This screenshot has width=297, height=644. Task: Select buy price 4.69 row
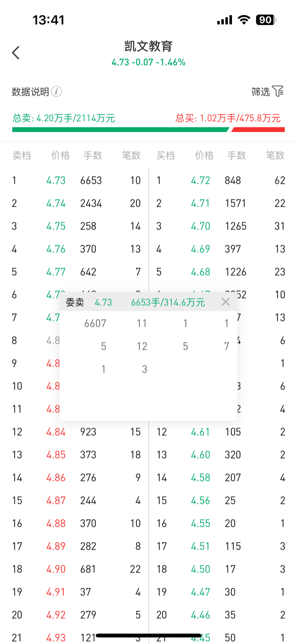coord(223,249)
